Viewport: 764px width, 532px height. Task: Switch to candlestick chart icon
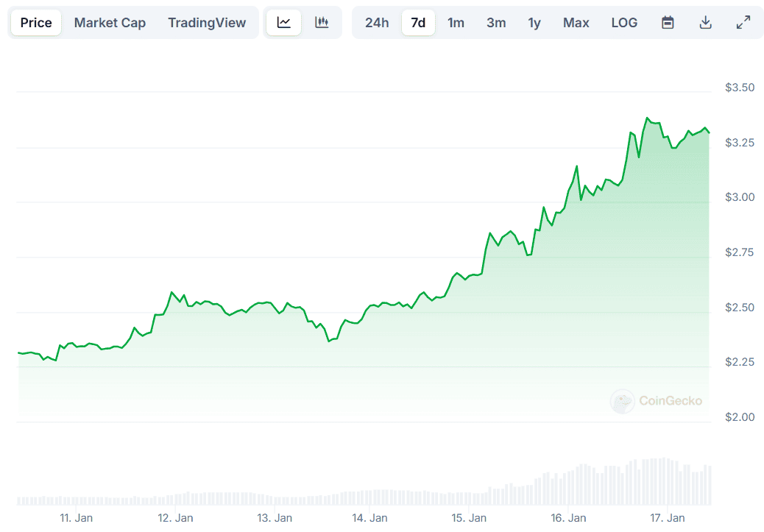[322, 22]
